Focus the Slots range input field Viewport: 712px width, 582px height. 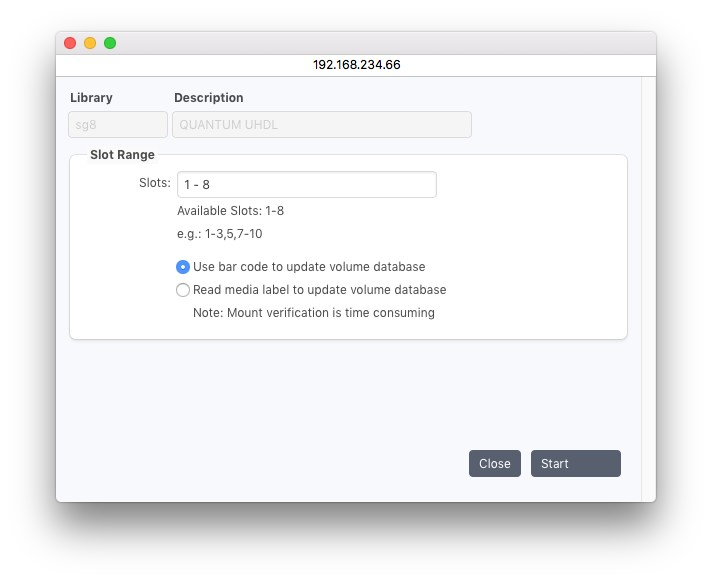click(306, 185)
